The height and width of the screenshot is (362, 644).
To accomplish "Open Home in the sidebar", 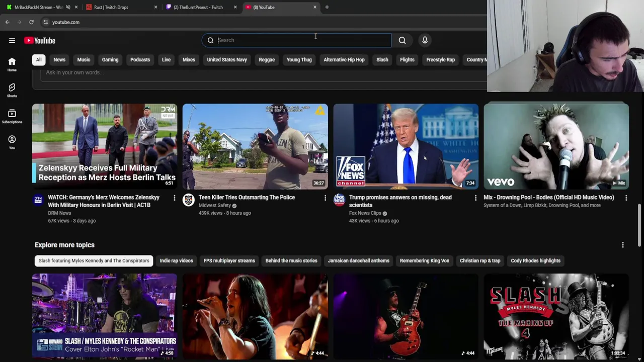I will (12, 64).
